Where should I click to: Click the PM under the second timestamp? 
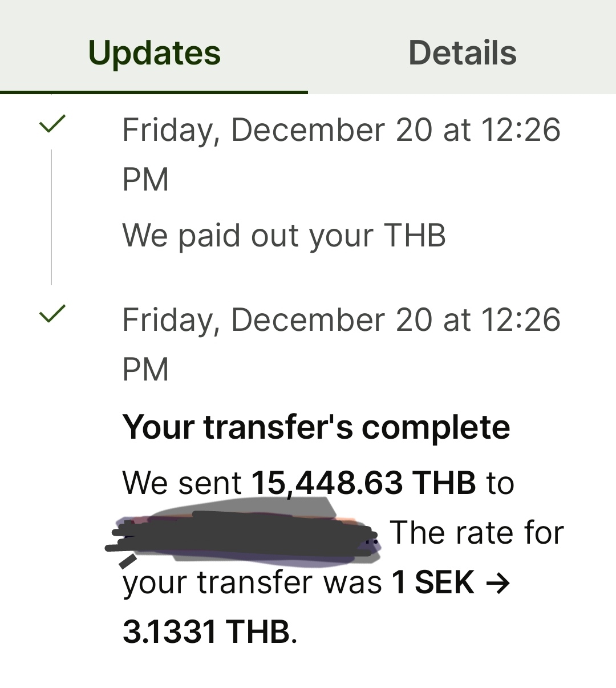tap(145, 369)
